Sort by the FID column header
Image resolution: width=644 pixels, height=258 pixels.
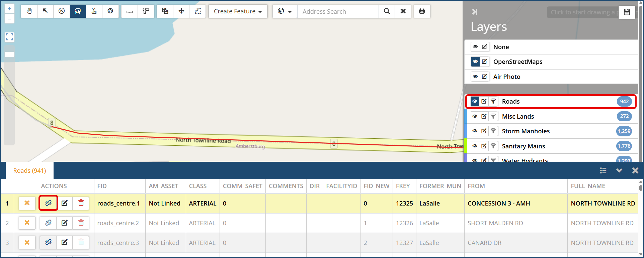(x=102, y=186)
